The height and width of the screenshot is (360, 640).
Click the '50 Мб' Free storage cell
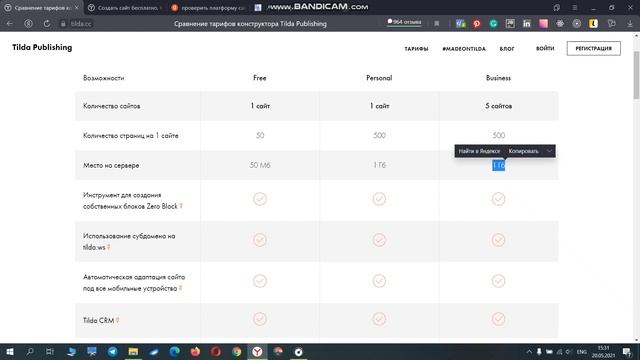(260, 165)
